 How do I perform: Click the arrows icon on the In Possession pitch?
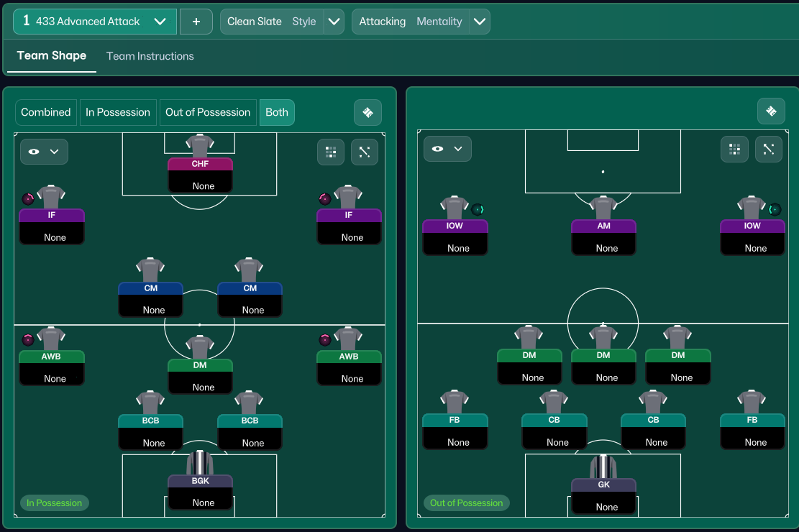(x=364, y=152)
